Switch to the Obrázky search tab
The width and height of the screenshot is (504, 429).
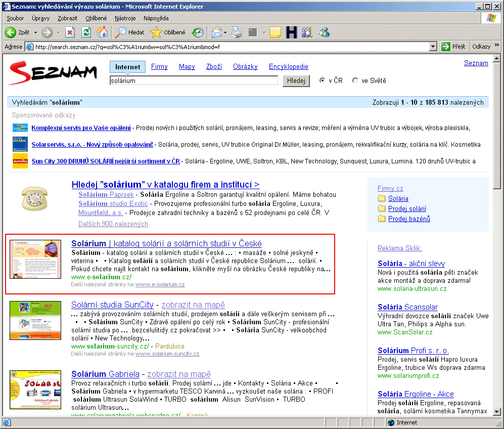pos(245,66)
